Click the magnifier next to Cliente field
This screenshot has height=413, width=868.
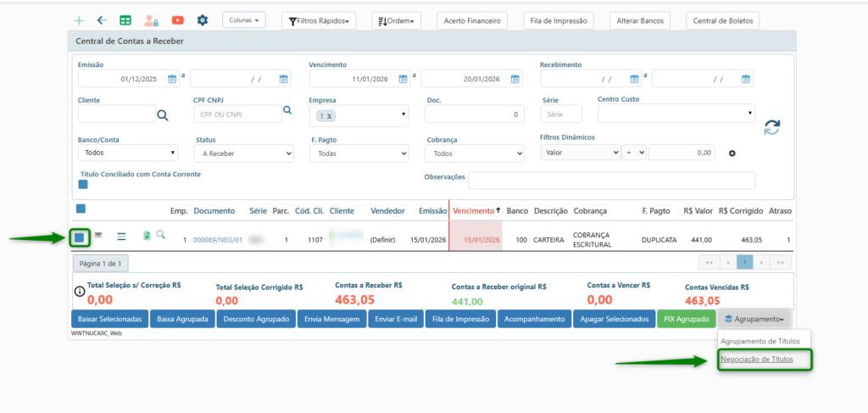click(x=162, y=114)
